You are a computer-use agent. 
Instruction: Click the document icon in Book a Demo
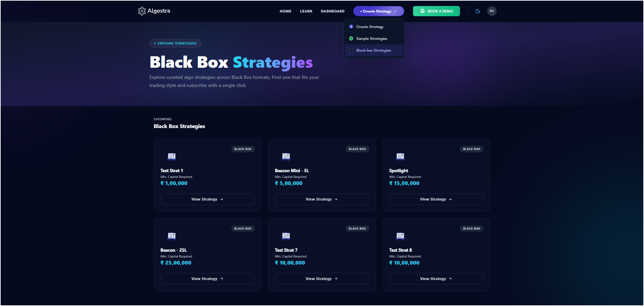[x=422, y=11]
